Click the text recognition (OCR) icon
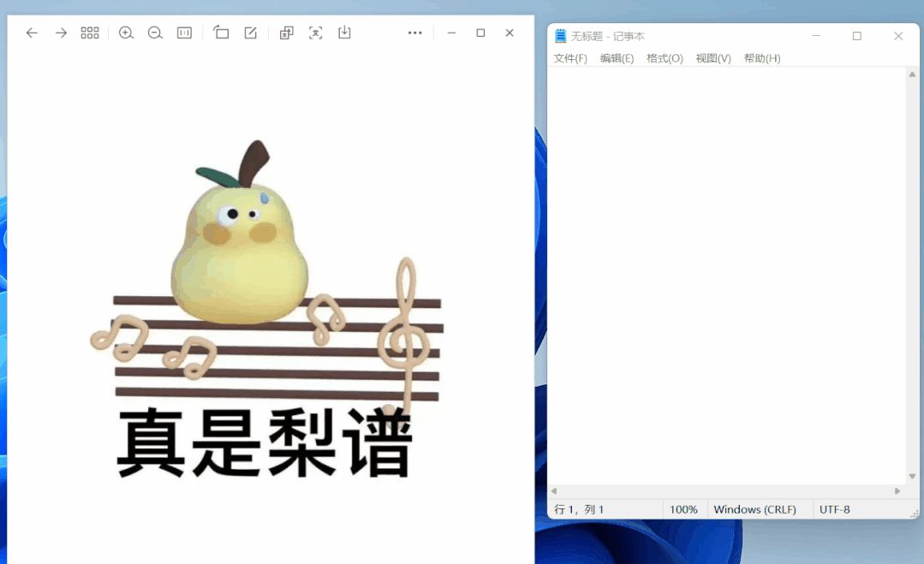This screenshot has width=924, height=564. pyautogui.click(x=315, y=33)
